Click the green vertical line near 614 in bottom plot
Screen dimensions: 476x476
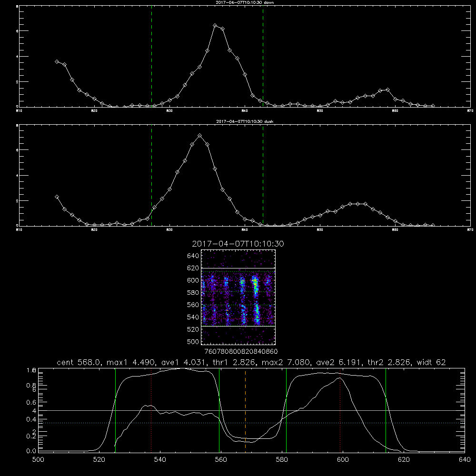[386, 410]
